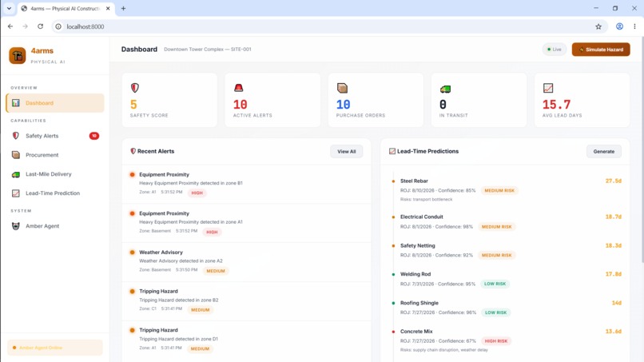This screenshot has width=644, height=362.
Task: Click the Amber Agent face icon
Action: tap(16, 226)
